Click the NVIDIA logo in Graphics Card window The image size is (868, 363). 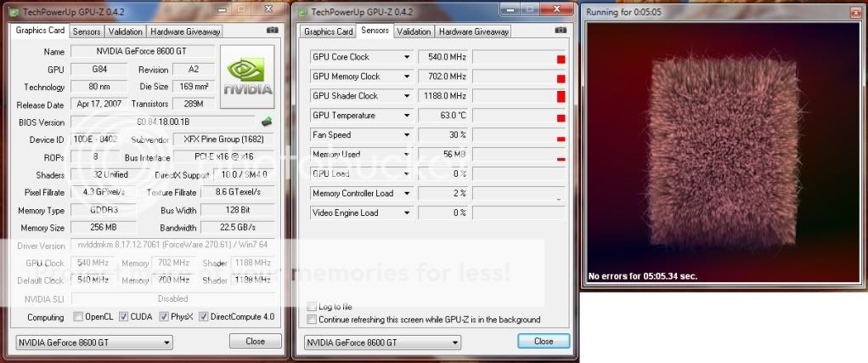click(247, 77)
